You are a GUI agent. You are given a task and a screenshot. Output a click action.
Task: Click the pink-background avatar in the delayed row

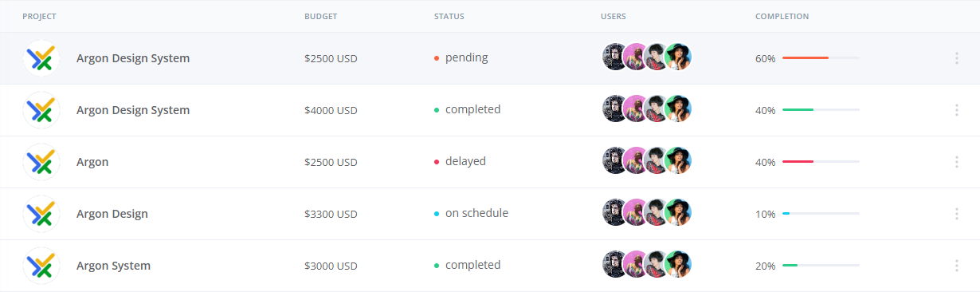click(637, 161)
